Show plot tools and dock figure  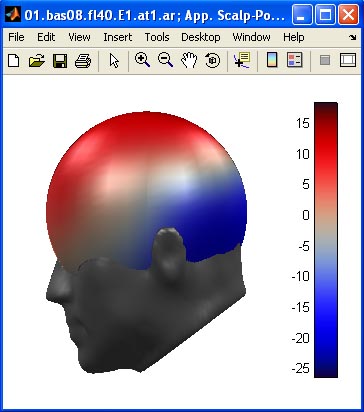(348, 61)
